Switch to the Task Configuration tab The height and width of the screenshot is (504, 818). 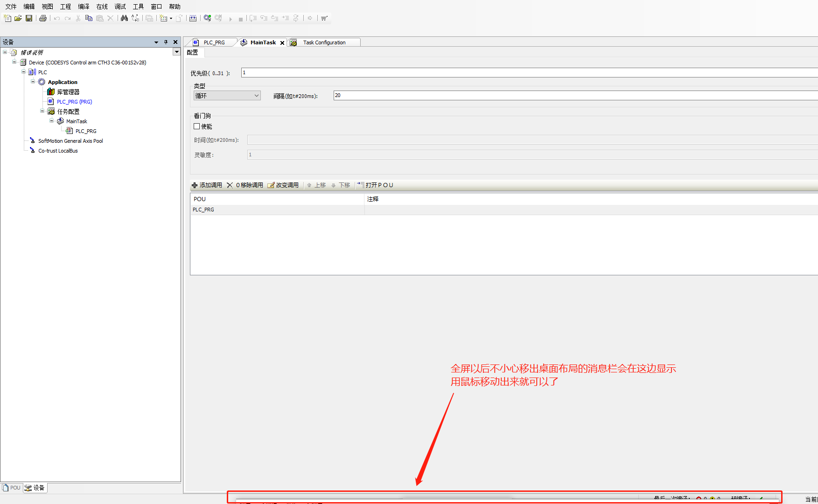tap(324, 42)
